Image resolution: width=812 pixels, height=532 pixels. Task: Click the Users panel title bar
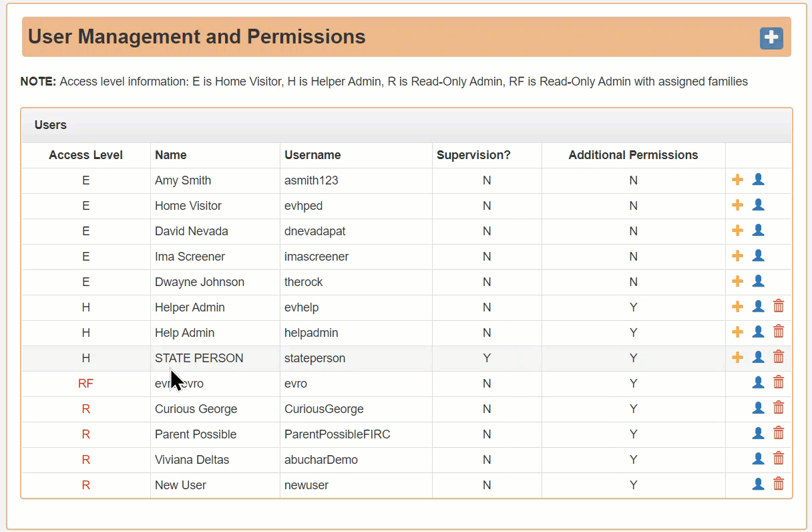pyautogui.click(x=407, y=125)
